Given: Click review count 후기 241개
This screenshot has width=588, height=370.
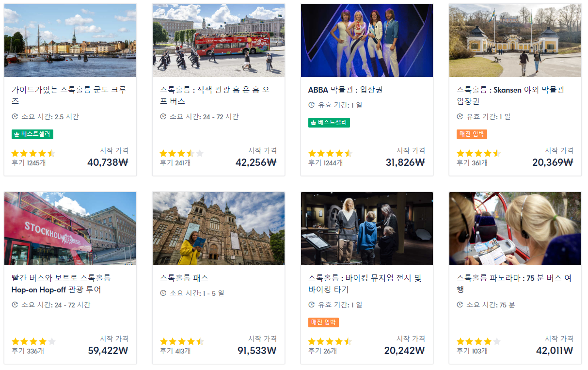Looking at the screenshot, I should click(x=175, y=162).
